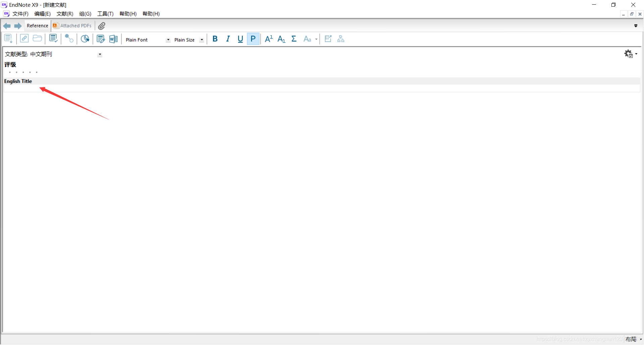Click the format bibliography icon
The width and height of the screenshot is (644, 345).
101,39
